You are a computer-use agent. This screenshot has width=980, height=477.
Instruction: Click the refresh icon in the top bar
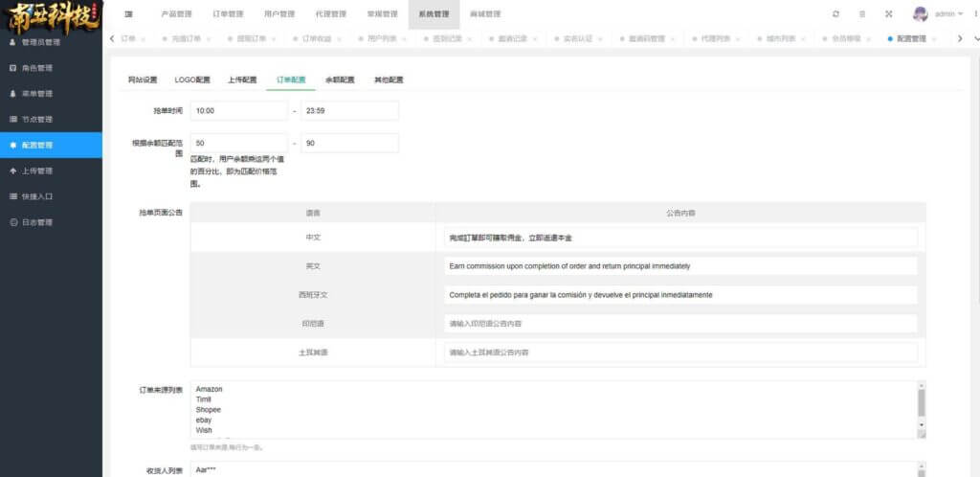point(835,13)
